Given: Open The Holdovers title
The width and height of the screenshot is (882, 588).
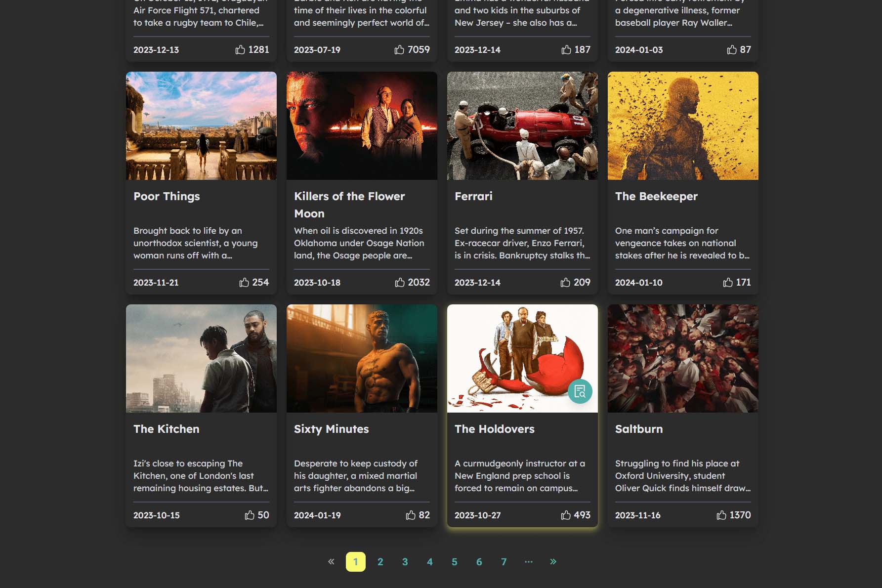Looking at the screenshot, I should coord(495,429).
